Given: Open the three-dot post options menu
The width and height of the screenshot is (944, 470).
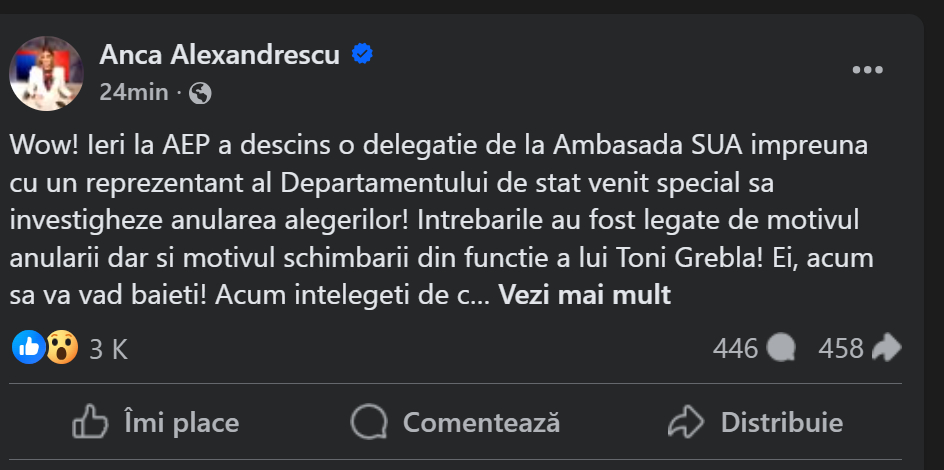Looking at the screenshot, I should coord(867,70).
